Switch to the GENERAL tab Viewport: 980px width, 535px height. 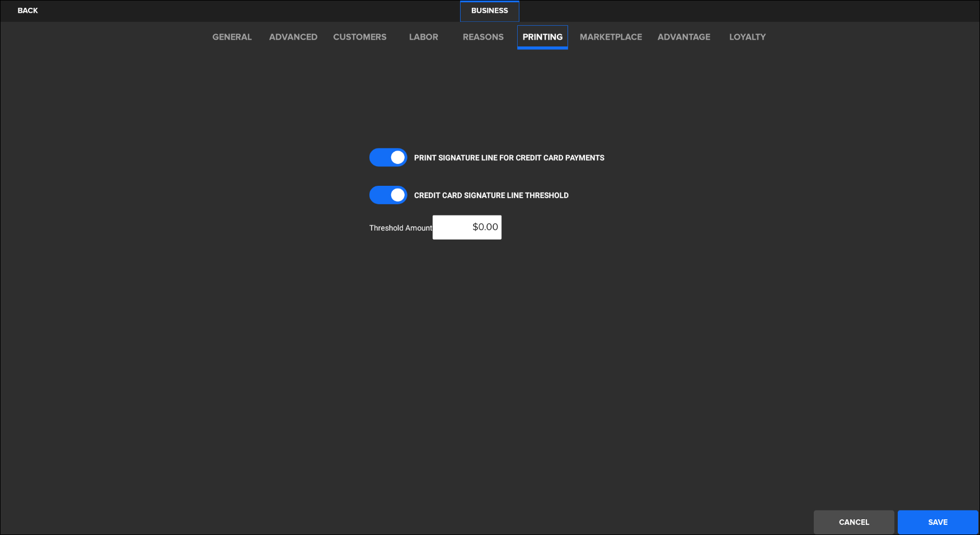tap(232, 37)
